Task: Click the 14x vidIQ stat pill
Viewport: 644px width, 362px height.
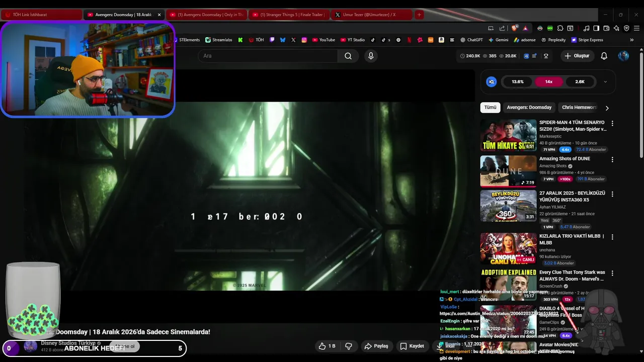Action: coord(549,81)
